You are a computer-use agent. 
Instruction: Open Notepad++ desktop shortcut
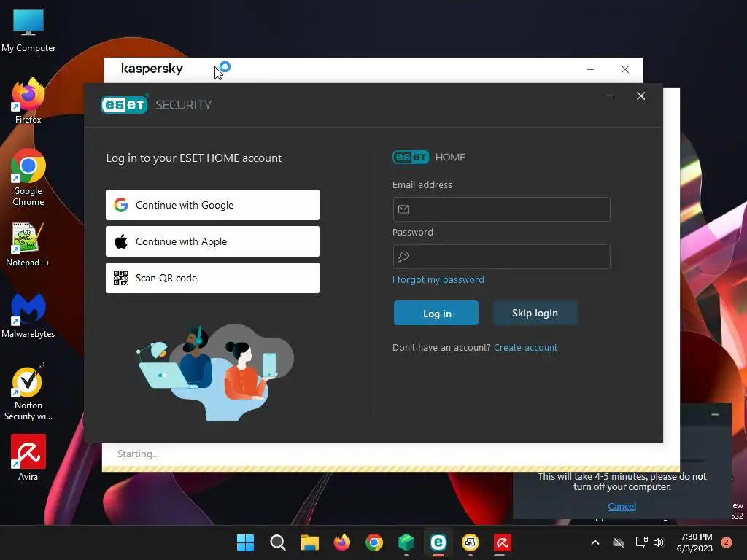pyautogui.click(x=28, y=244)
